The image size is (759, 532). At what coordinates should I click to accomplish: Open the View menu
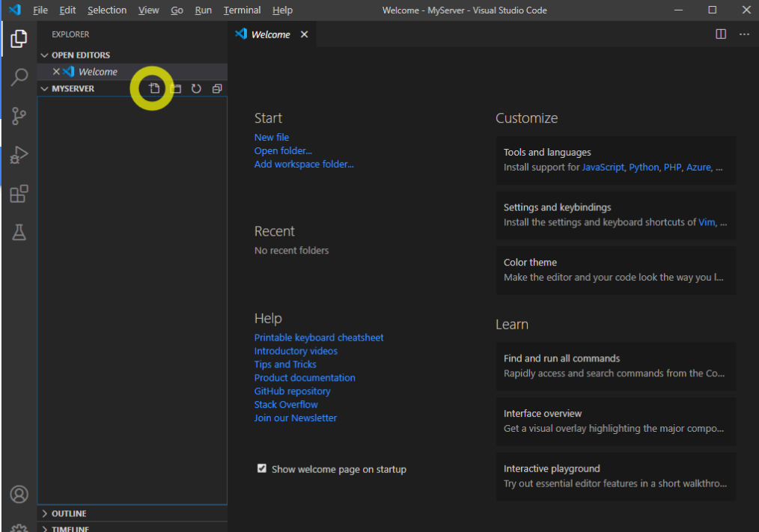tap(149, 10)
